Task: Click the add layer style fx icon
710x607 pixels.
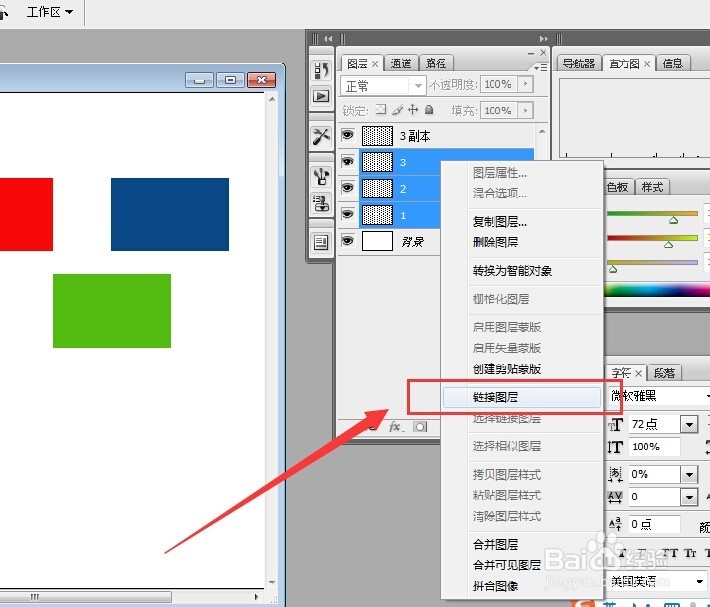Action: (395, 426)
